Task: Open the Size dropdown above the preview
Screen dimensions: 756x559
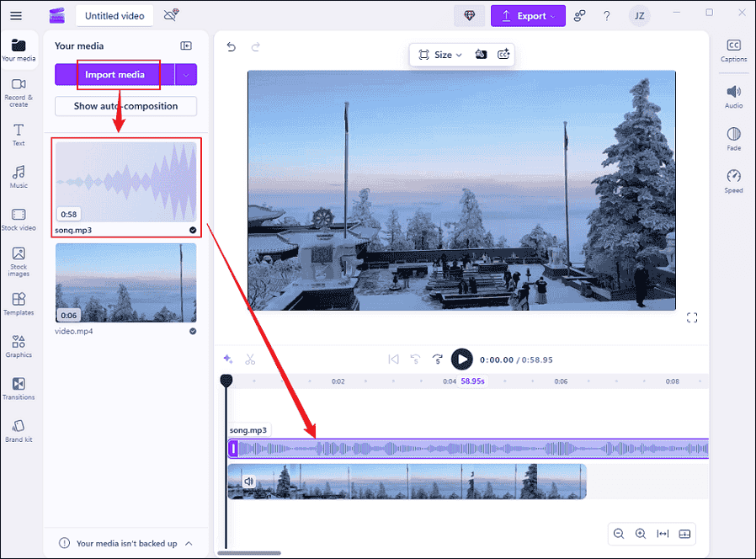Action: (x=439, y=53)
